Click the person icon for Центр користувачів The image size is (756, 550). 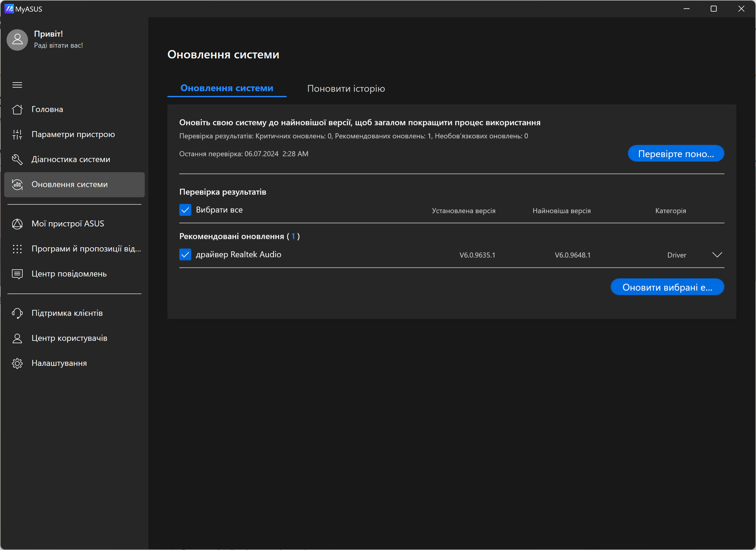tap(17, 338)
